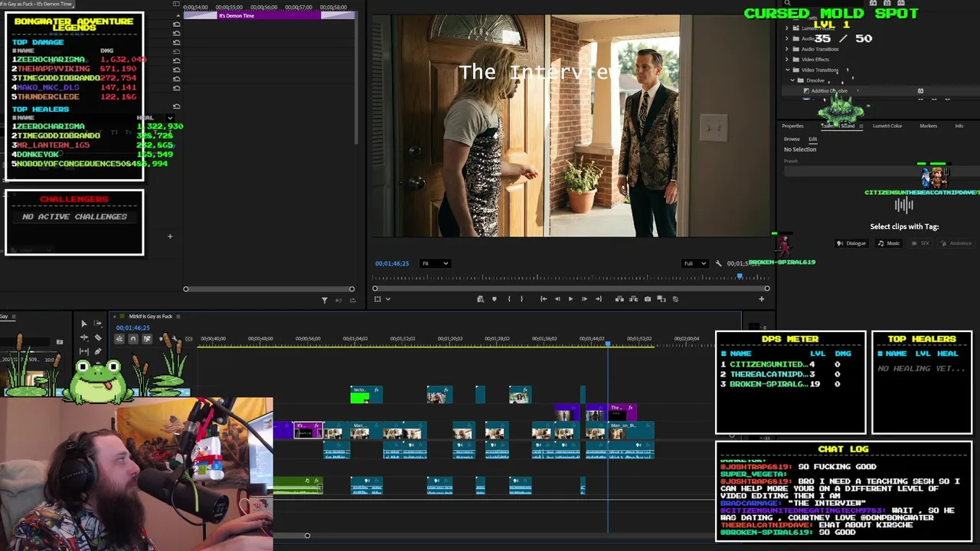Click the Effects panel search magnifier

click(x=787, y=4)
